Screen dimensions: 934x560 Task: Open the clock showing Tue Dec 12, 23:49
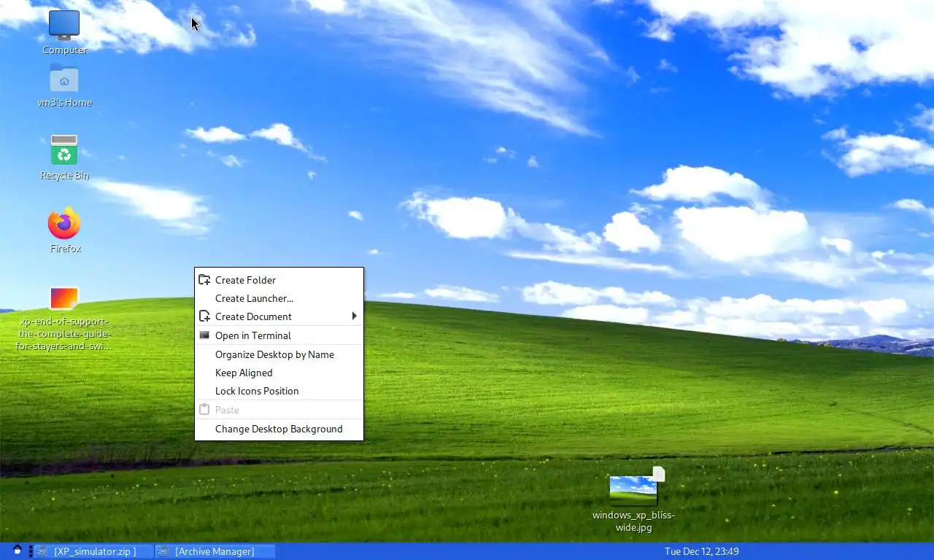click(x=702, y=551)
